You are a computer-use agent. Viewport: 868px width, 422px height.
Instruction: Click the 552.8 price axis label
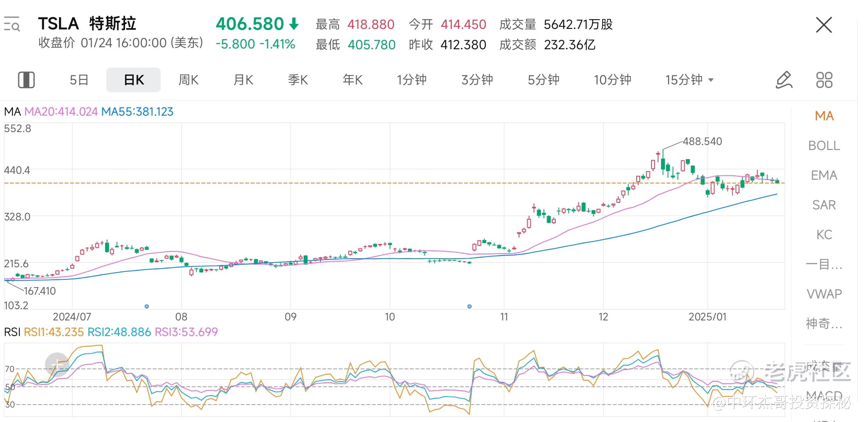[18, 129]
